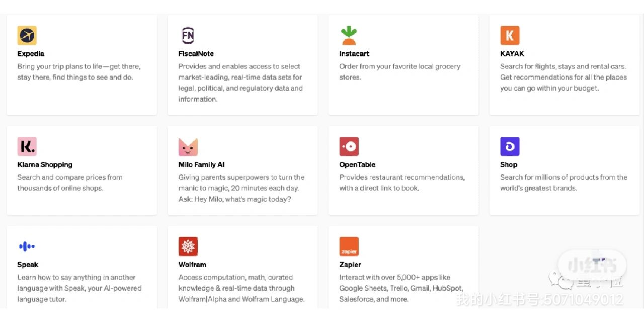
Task: Click the Zapier orange logo icon
Action: click(x=349, y=247)
